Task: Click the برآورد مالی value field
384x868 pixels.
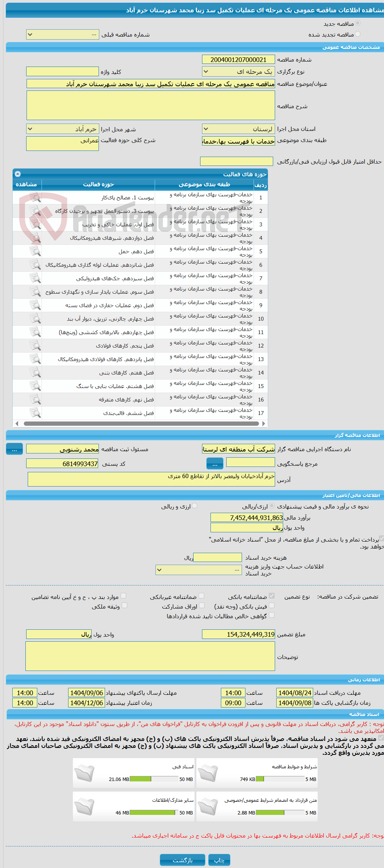Action: [247, 518]
